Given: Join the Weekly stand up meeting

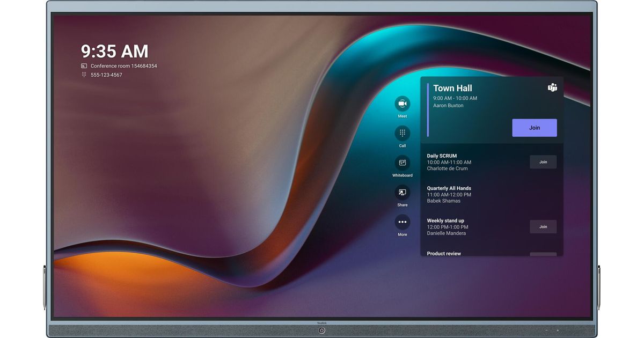Looking at the screenshot, I should [543, 226].
